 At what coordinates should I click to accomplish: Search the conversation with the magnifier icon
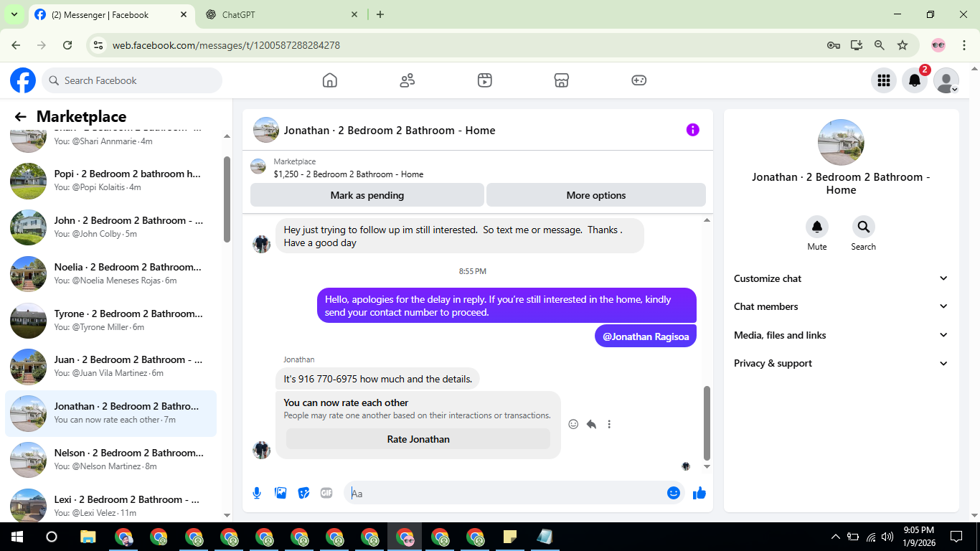pos(863,227)
